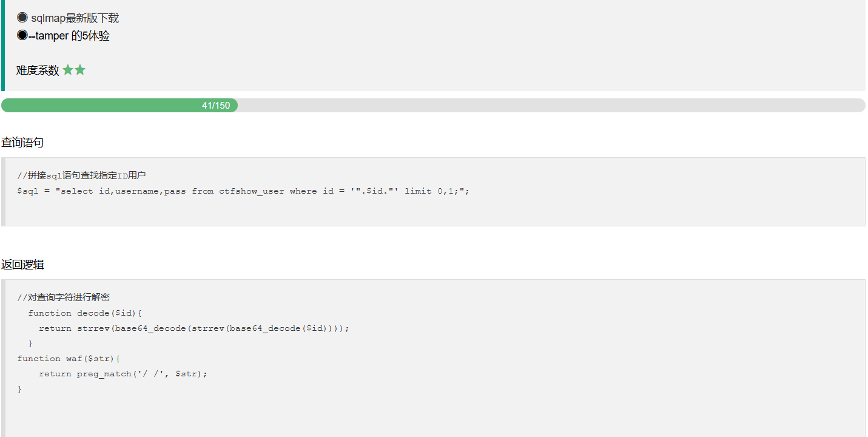The height and width of the screenshot is (437, 868).
Task: Click the closing brace after preg_match
Action: 19,389
